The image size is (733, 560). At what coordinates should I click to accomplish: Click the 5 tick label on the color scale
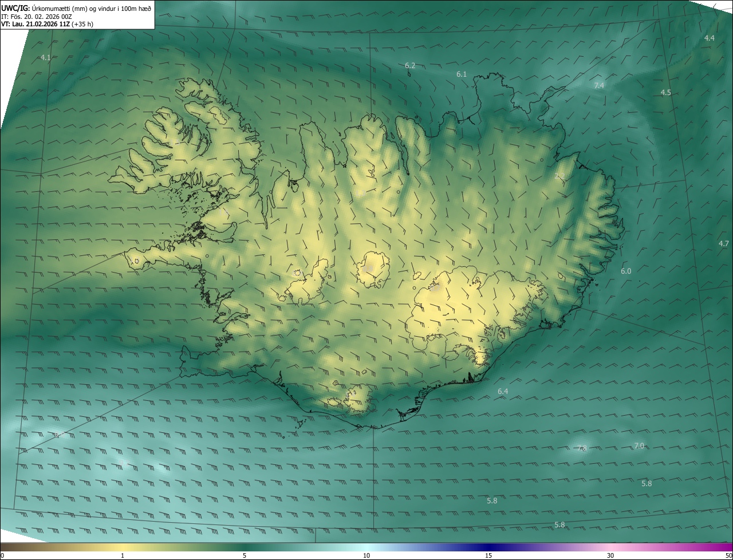click(x=245, y=556)
